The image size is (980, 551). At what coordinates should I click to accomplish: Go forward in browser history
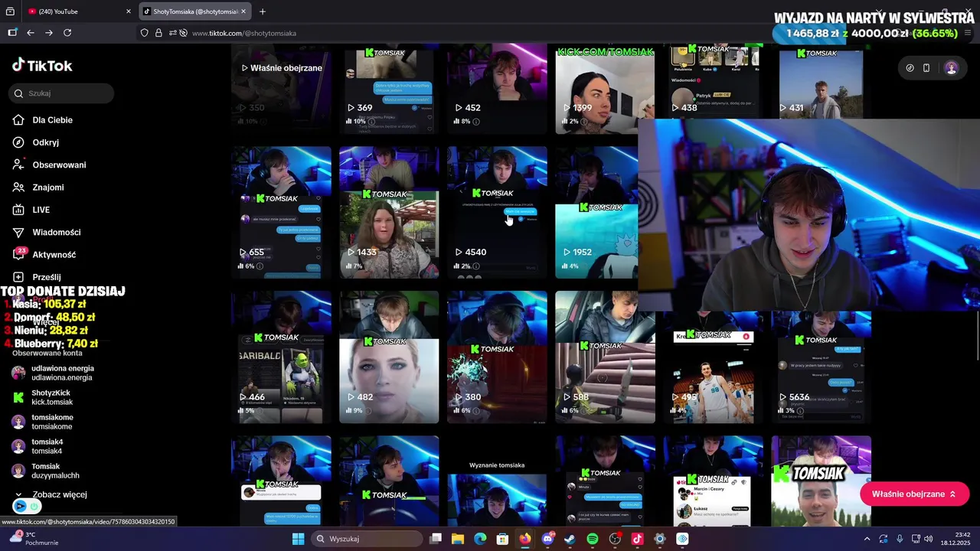(49, 33)
